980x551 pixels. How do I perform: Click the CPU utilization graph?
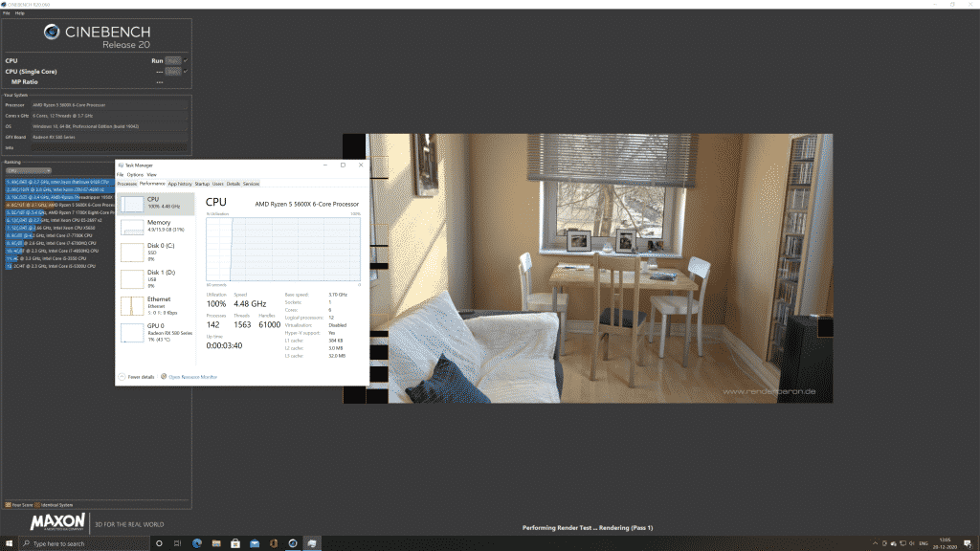click(x=283, y=250)
